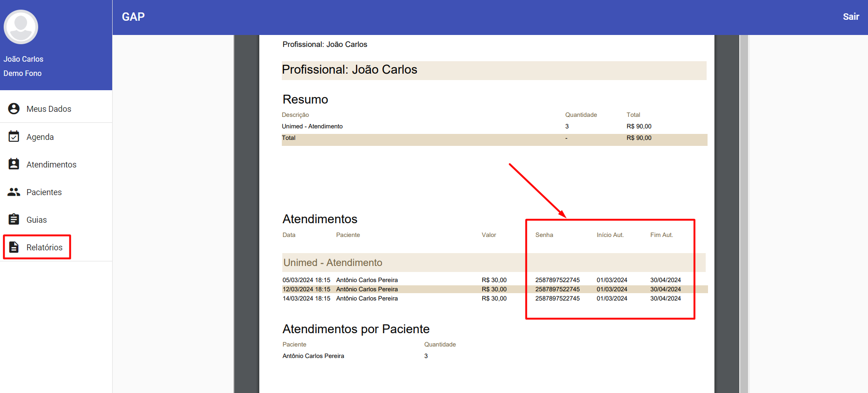Open the Relatórios menu label
Viewport: 868px width, 393px height.
click(x=45, y=248)
